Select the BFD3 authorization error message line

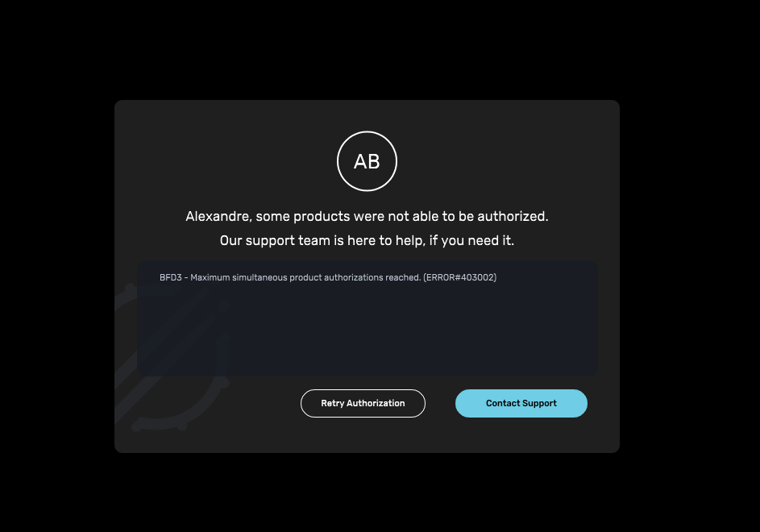[328, 277]
